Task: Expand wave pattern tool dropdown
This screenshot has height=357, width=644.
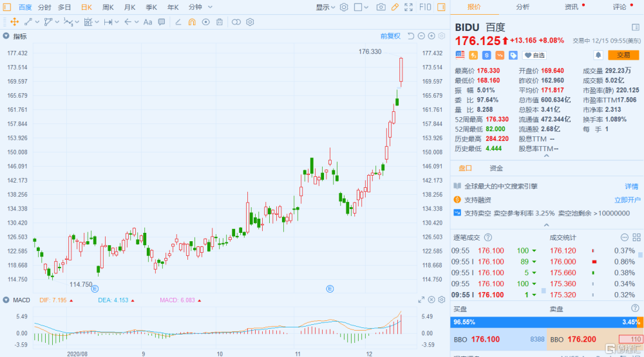Action: tap(77, 22)
